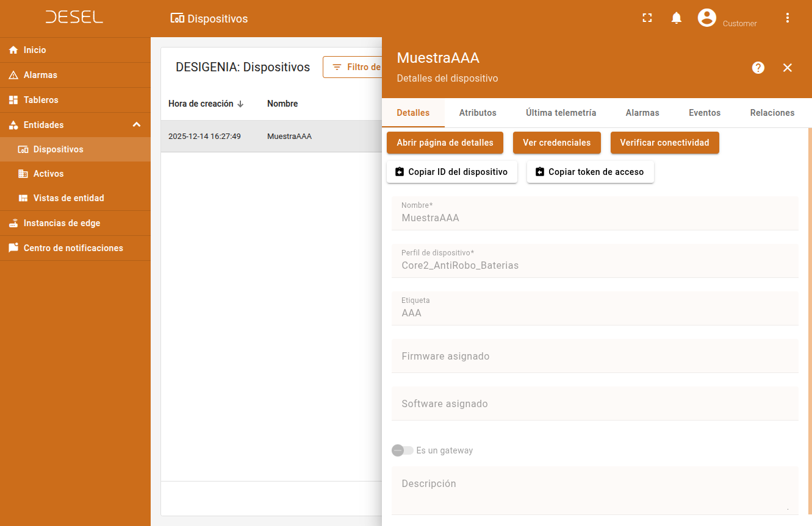
Task: Click the DESEL logo
Action: coord(74,18)
